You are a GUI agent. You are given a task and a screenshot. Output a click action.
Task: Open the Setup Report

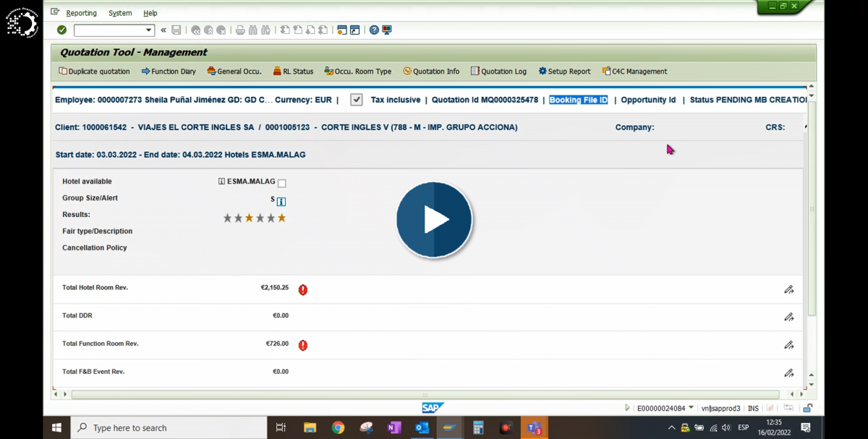coord(564,72)
